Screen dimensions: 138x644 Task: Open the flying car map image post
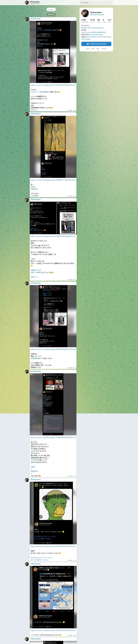[53, 597]
